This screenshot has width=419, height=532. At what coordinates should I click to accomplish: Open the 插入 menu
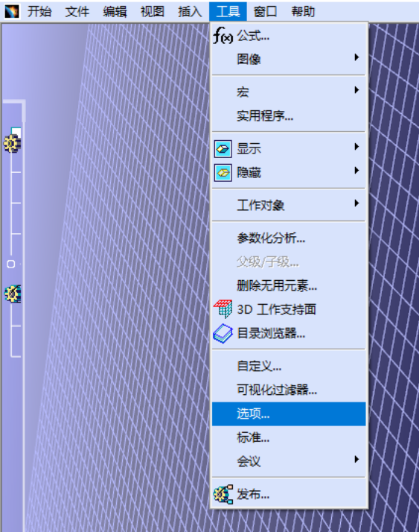[x=190, y=11]
